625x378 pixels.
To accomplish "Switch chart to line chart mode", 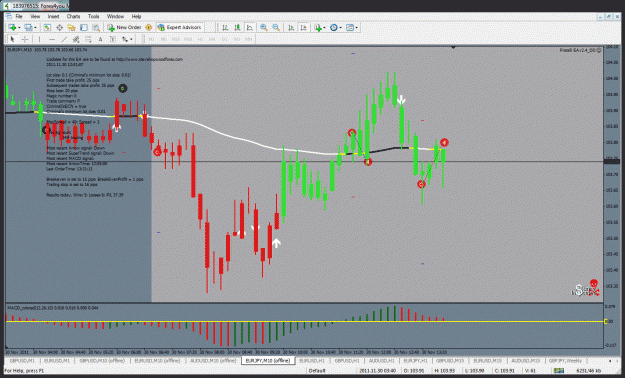I will pos(250,28).
